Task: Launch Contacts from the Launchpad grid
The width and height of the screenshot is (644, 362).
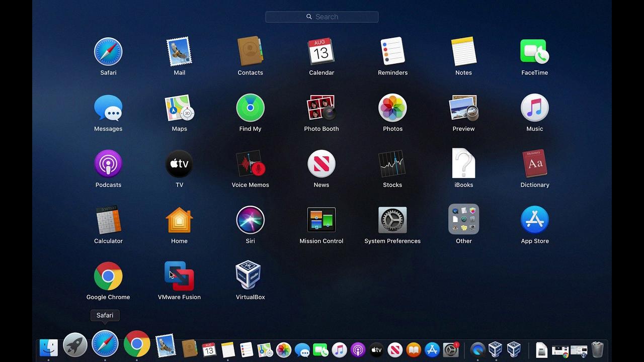Action: click(250, 51)
